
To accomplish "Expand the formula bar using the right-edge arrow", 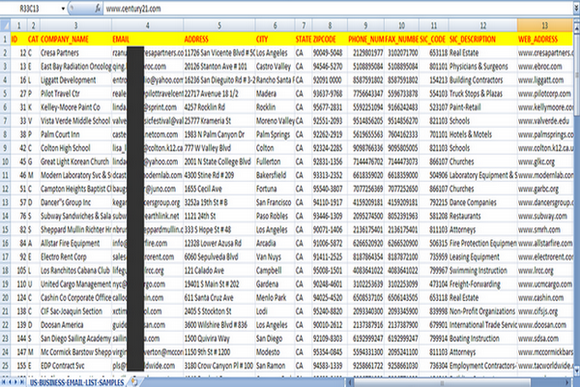I will point(576,8).
